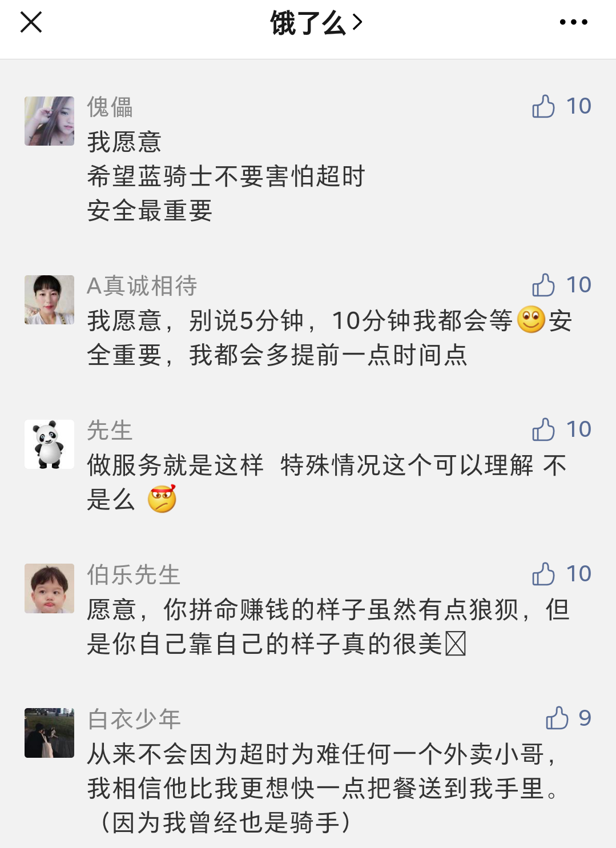This screenshot has width=616, height=848.
Task: Tap the like count on 白衣少年's comment
Action: point(585,718)
